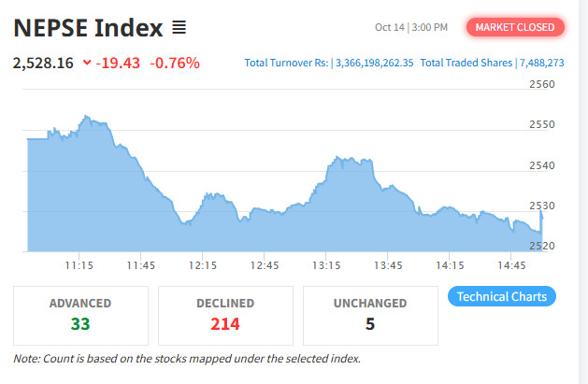The height and width of the screenshot is (384, 588).
Task: Click the 2520 price axis label
Action: [x=542, y=246]
